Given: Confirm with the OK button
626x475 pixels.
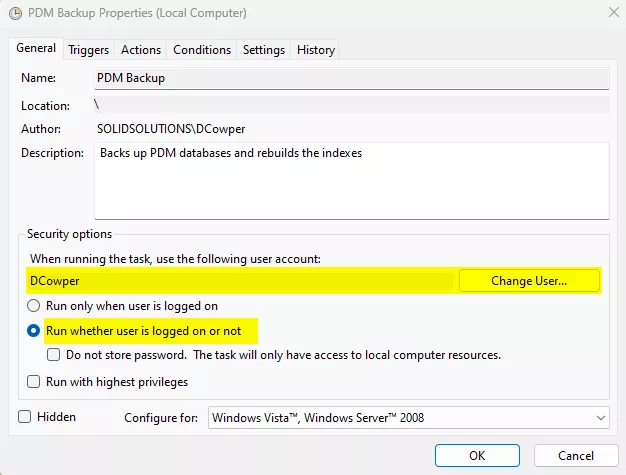Looking at the screenshot, I should 477,456.
